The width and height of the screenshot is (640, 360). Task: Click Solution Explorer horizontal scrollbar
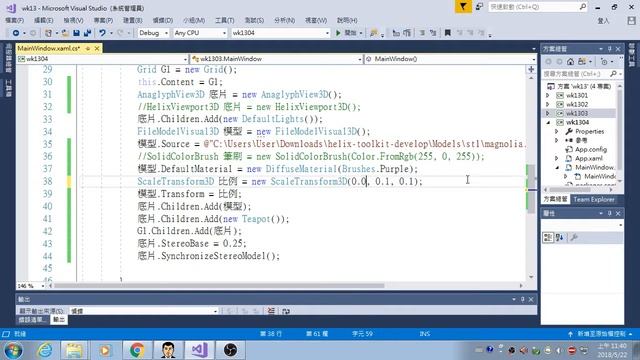tap(578, 189)
